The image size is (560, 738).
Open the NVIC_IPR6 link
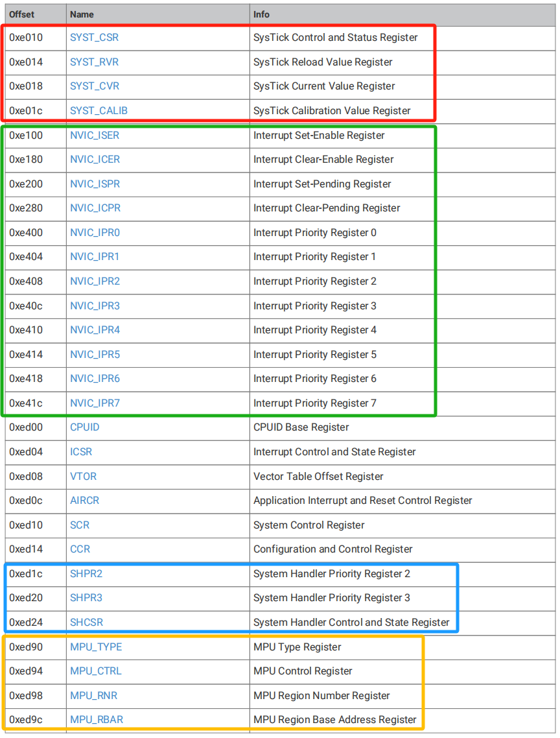[95, 379]
